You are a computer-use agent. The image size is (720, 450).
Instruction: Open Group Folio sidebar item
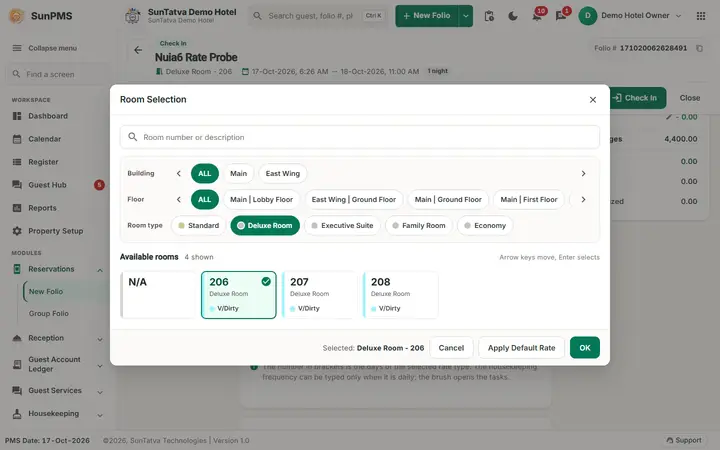(x=49, y=314)
